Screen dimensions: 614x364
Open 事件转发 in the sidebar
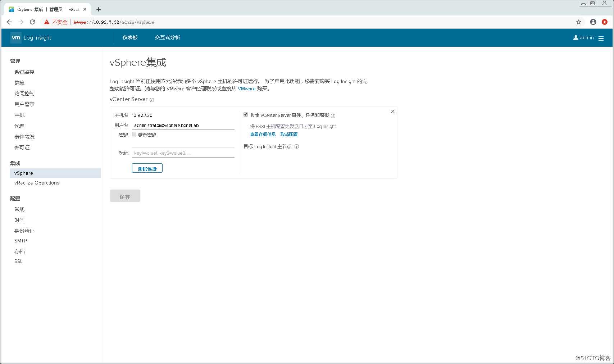[x=24, y=137]
